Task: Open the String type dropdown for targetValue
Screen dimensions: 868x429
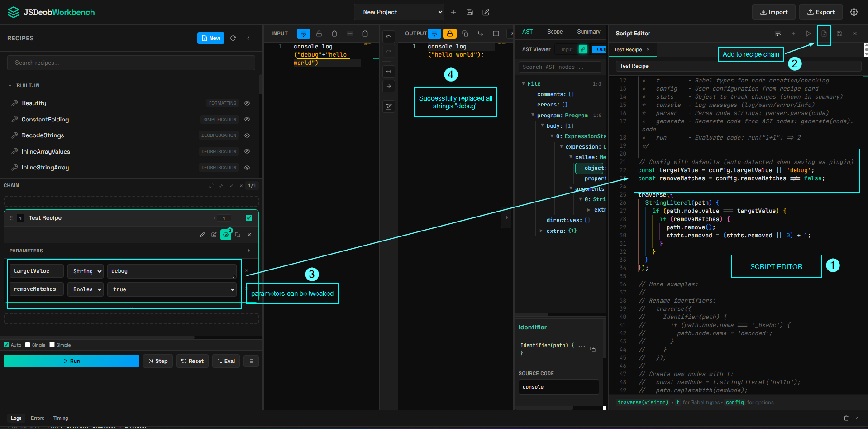Action: 86,271
